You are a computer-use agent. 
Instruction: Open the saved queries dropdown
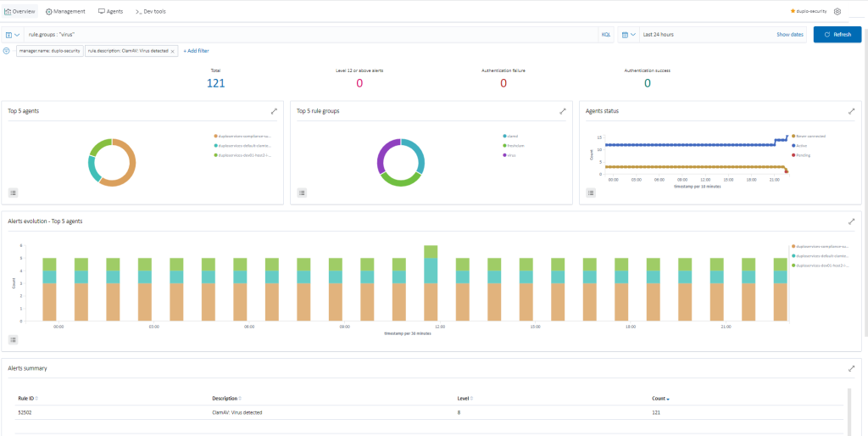pos(13,35)
